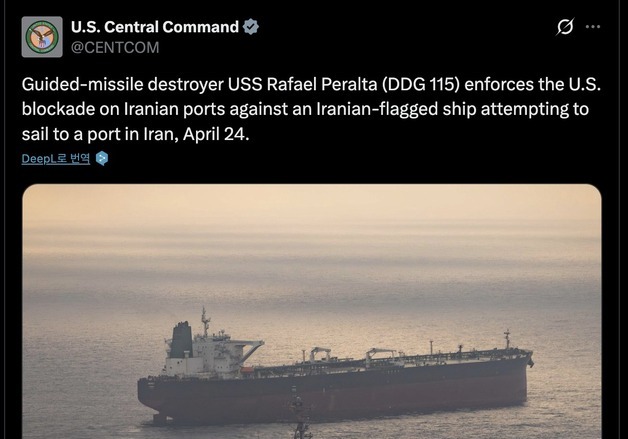Click the blue verified badge
The image size is (628, 439).
[251, 27]
